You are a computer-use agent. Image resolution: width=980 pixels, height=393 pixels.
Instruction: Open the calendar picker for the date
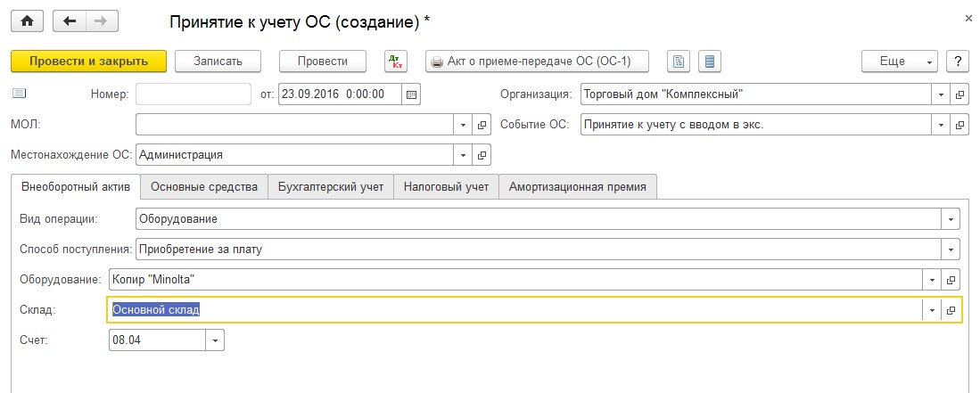411,94
